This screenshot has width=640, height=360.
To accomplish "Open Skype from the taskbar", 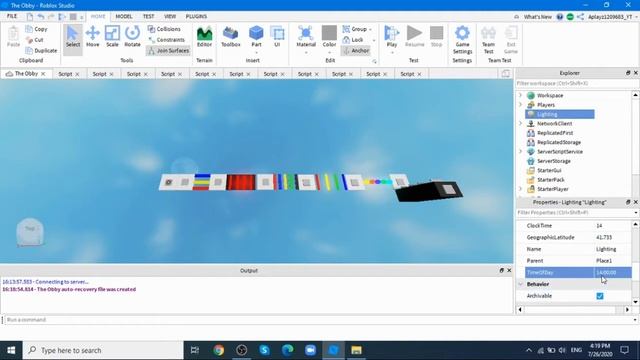I will tap(264, 350).
